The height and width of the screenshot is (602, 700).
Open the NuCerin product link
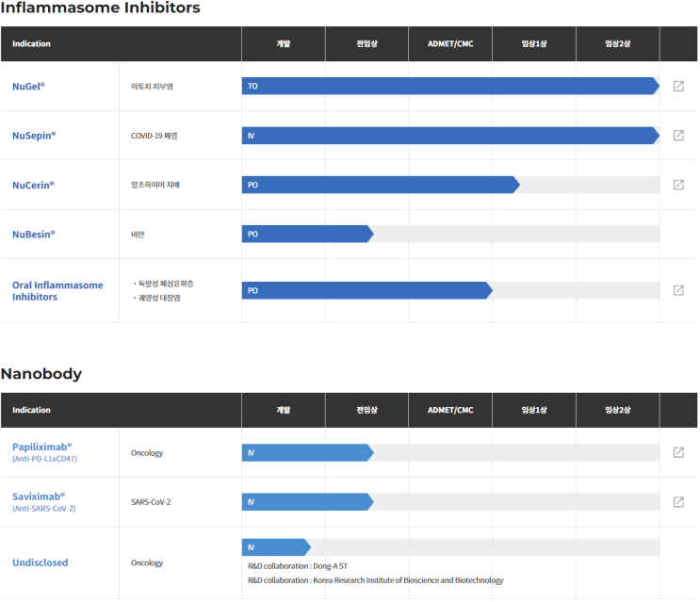[34, 186]
